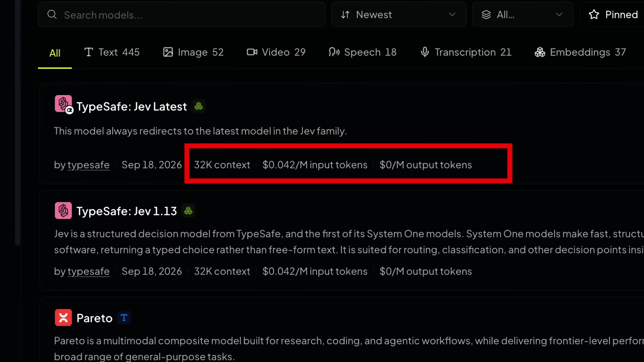Click the Speech tab's voice icon

(334, 52)
